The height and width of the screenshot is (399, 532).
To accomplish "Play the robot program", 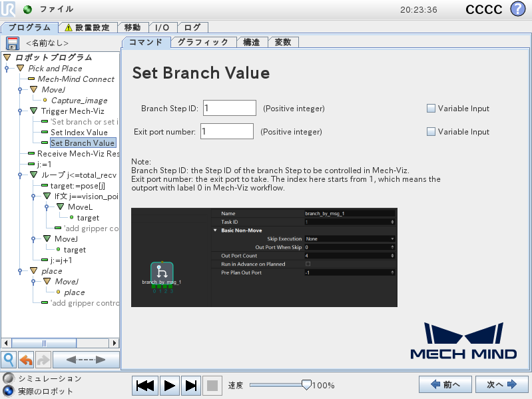I will click(x=169, y=386).
